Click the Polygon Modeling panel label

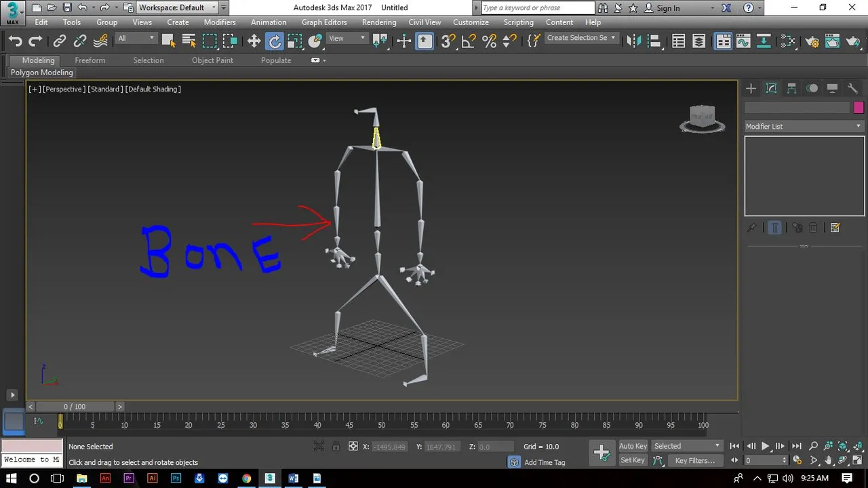(42, 73)
